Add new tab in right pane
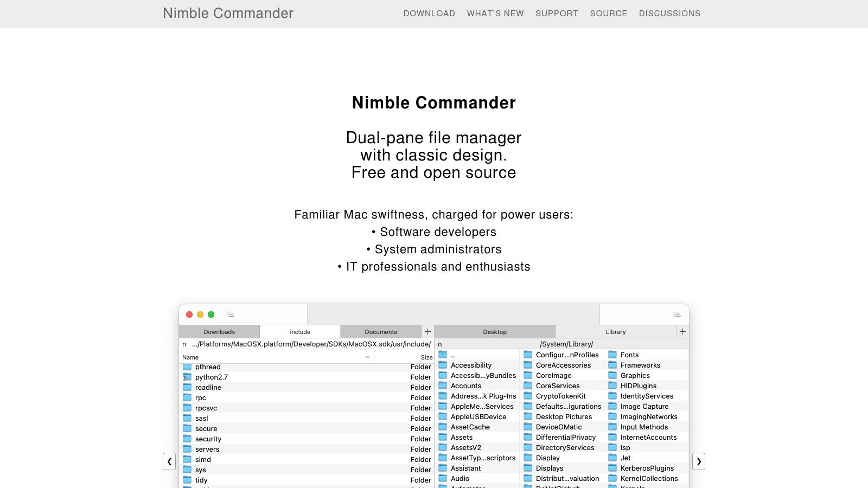 (682, 331)
